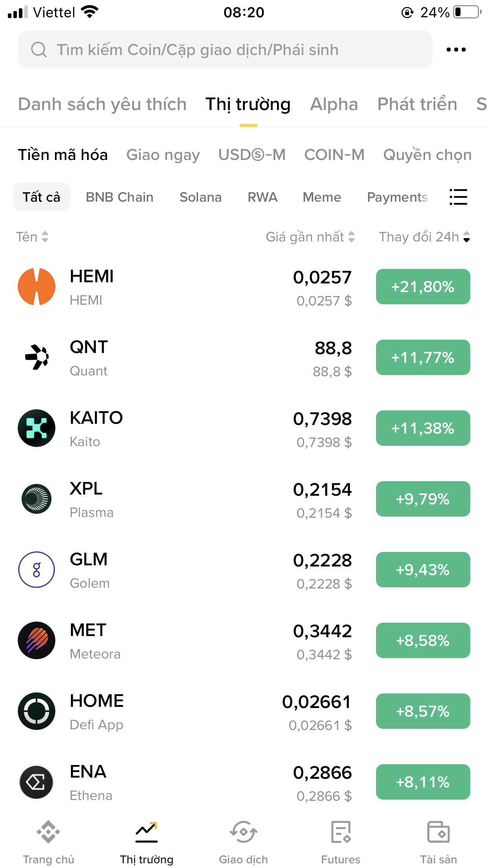Select the BNB Chain filter chip

point(119,197)
